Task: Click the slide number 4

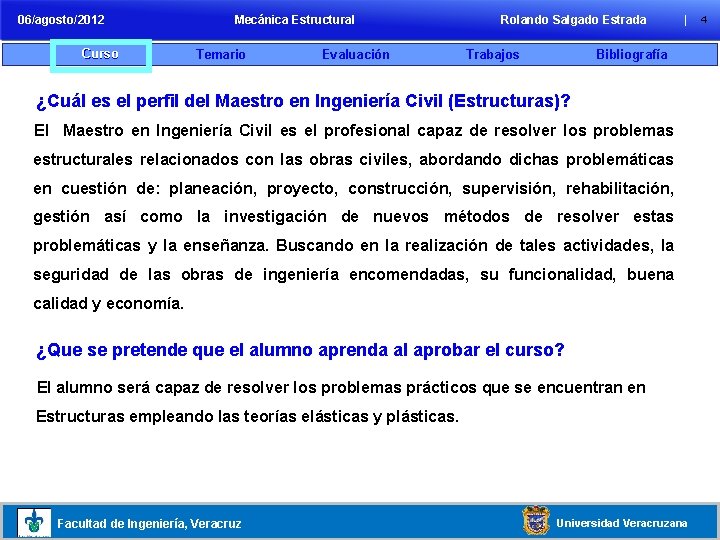Action: pos(703,20)
